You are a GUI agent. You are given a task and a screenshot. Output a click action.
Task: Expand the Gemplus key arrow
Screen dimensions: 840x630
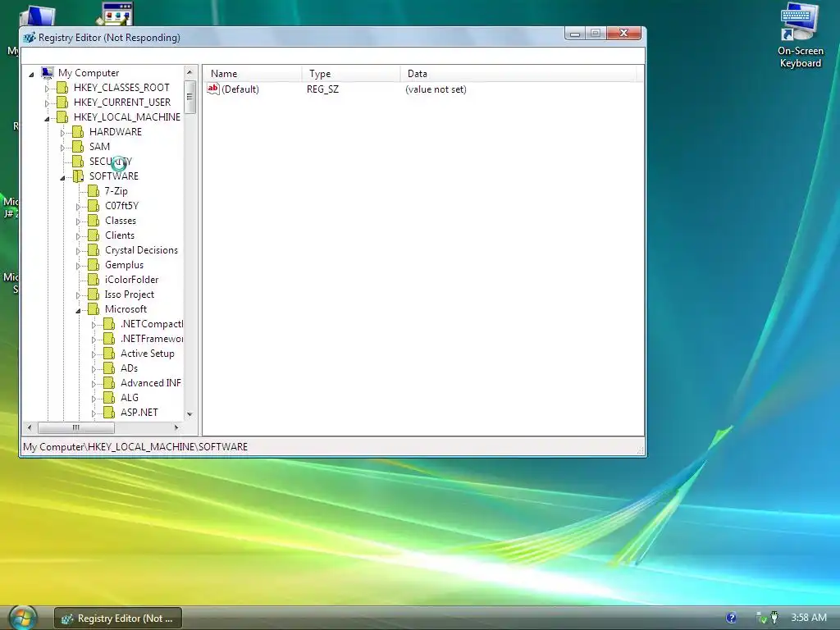click(x=78, y=266)
